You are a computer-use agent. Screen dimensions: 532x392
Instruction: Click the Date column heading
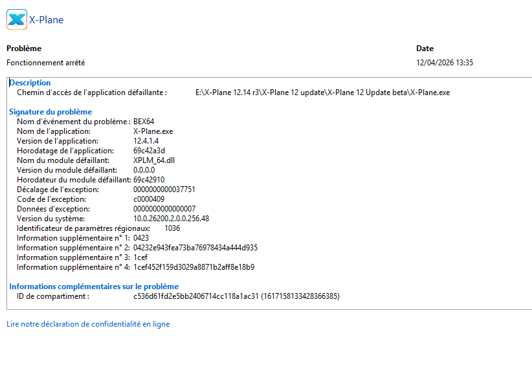pos(425,49)
